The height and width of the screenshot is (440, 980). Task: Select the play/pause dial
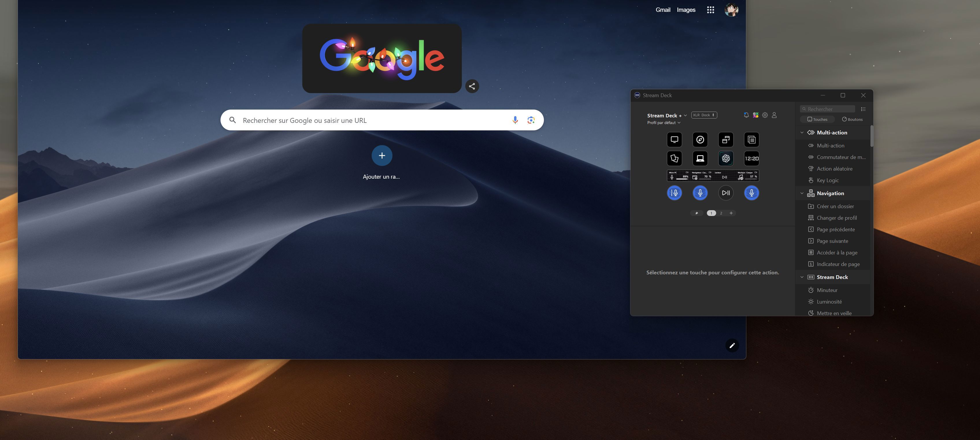725,193
